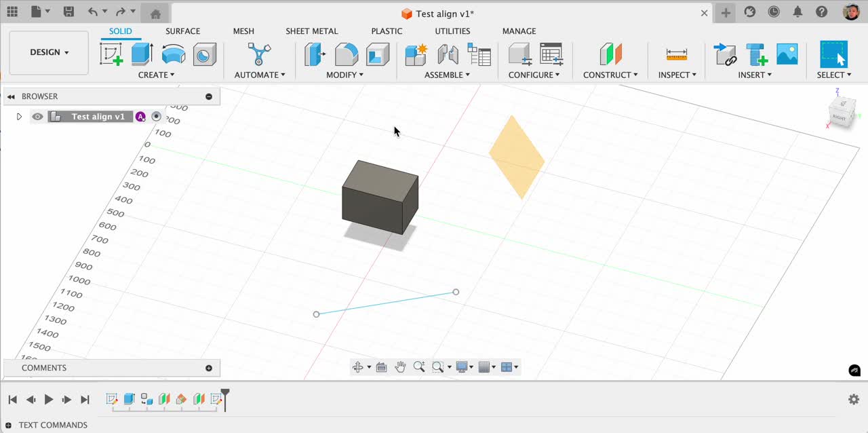Select the Extrude feature in the timeline
Viewport: 868px width, 433px height.
click(129, 399)
